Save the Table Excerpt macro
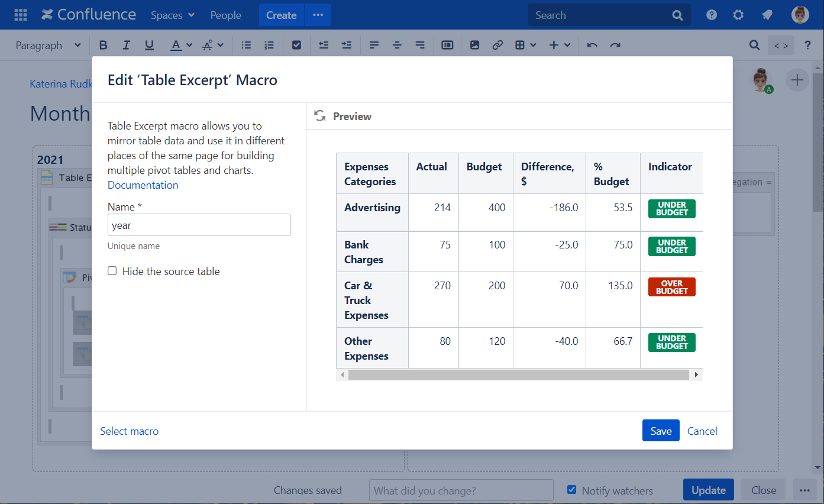Viewport: 824px width, 504px height. (x=660, y=431)
